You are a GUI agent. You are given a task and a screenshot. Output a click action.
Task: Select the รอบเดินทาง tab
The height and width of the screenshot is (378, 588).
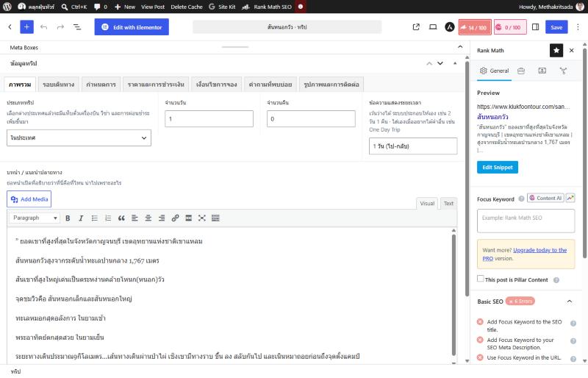pos(59,85)
